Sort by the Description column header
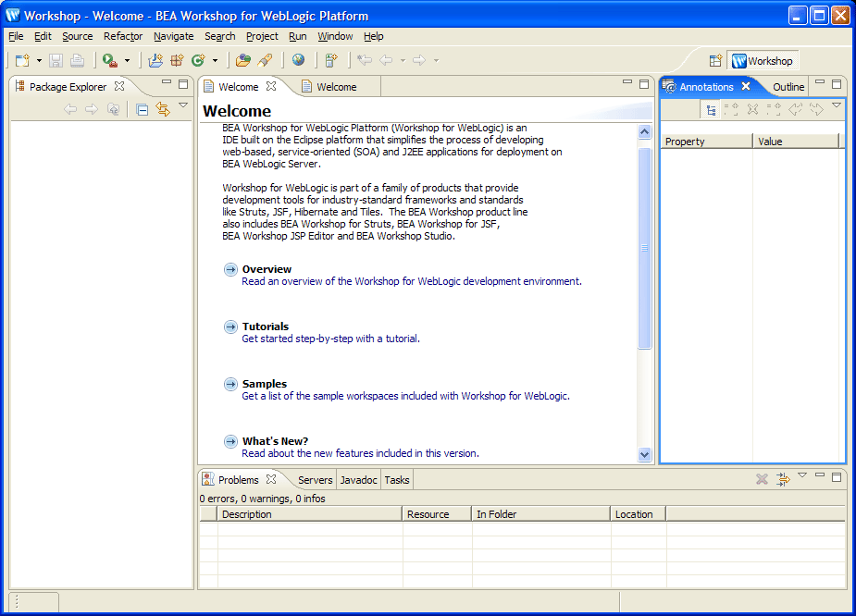This screenshot has width=856, height=616. [x=309, y=514]
